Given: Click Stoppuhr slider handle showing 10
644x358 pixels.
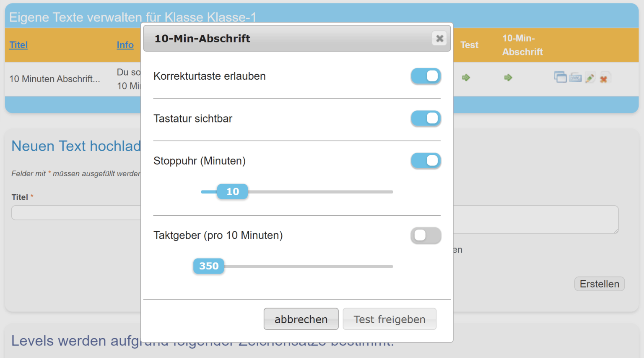Looking at the screenshot, I should tap(233, 192).
